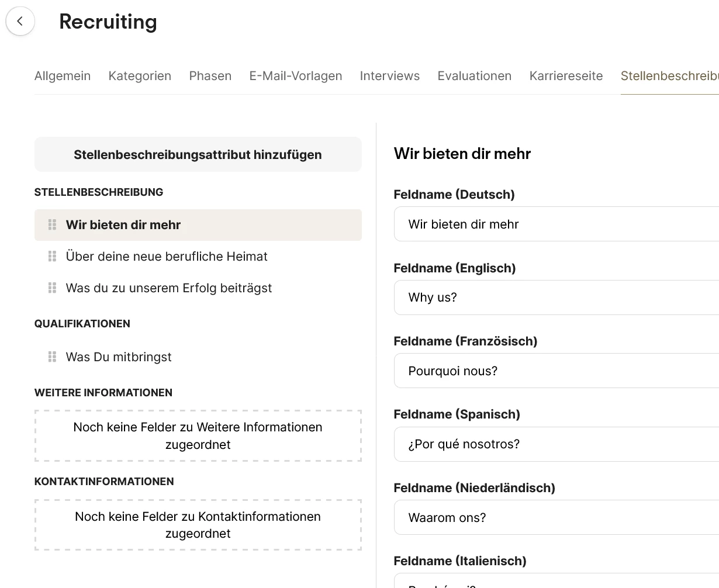Switch to the Evaluationen tab
The width and height of the screenshot is (719, 588).
(474, 76)
